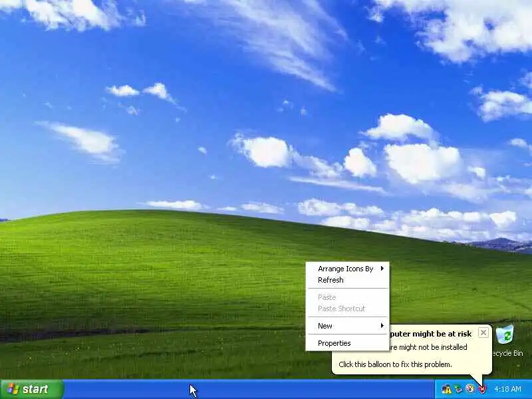Click the 4:18 AM taskbar clock
532x399 pixels.
coord(507,389)
